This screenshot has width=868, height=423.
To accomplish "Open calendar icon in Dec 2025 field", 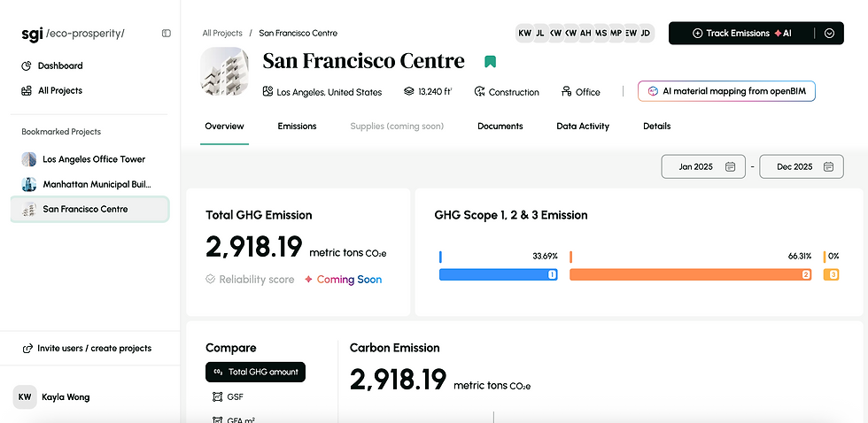I will [828, 166].
